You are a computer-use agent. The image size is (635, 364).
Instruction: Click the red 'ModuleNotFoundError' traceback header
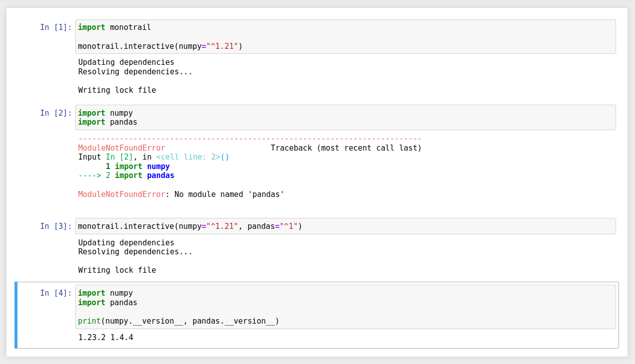click(x=122, y=148)
